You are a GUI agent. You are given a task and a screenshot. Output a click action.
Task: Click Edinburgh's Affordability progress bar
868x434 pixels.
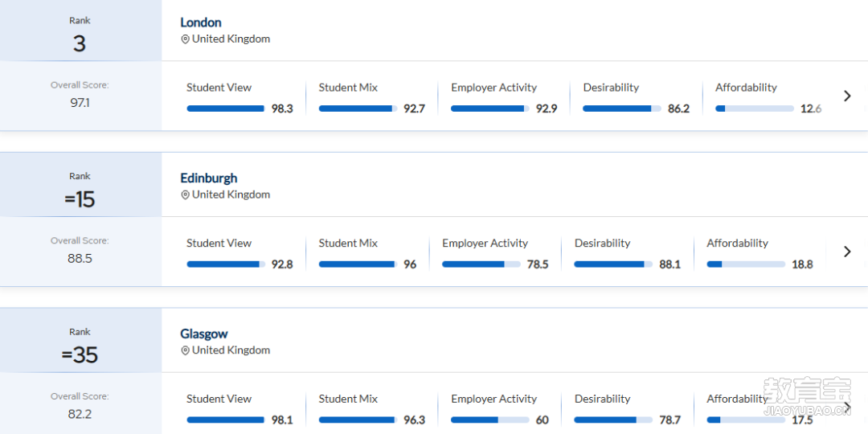pyautogui.click(x=746, y=264)
